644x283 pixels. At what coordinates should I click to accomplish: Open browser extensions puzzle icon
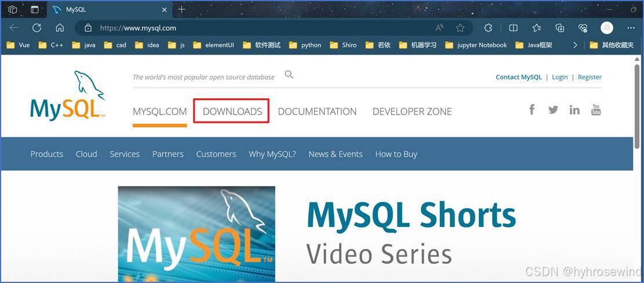coord(488,28)
